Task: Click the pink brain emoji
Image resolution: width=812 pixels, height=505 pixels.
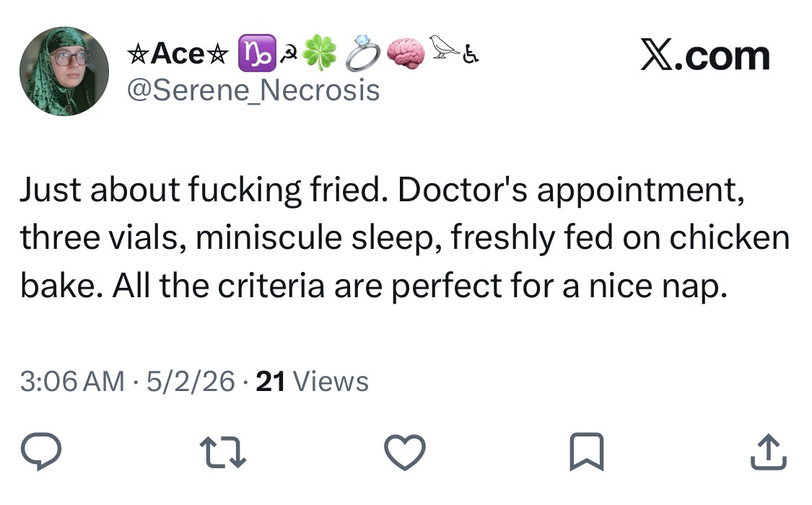Action: 406,53
